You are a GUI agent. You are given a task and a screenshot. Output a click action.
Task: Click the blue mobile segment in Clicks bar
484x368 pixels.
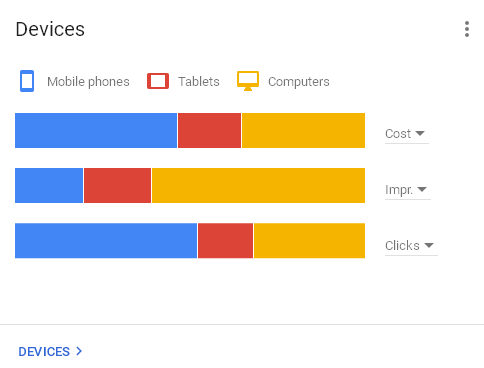coord(106,241)
